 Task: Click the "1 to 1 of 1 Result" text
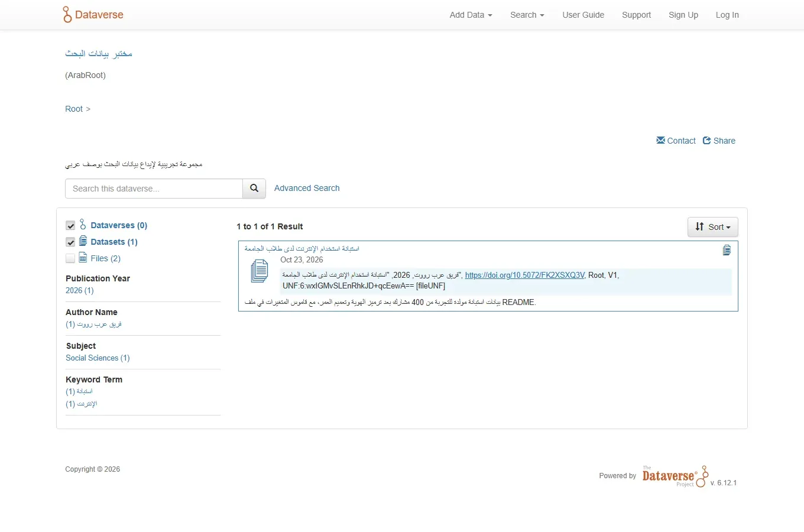270,226
